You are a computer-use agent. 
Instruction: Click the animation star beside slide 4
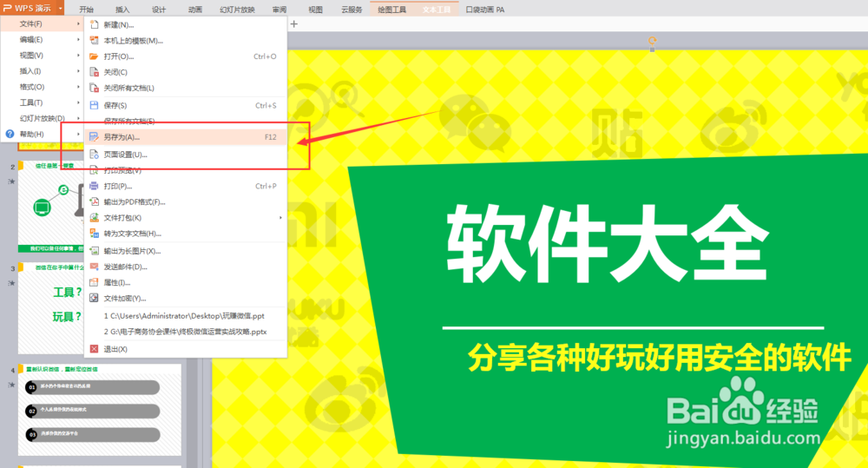pyautogui.click(x=11, y=385)
